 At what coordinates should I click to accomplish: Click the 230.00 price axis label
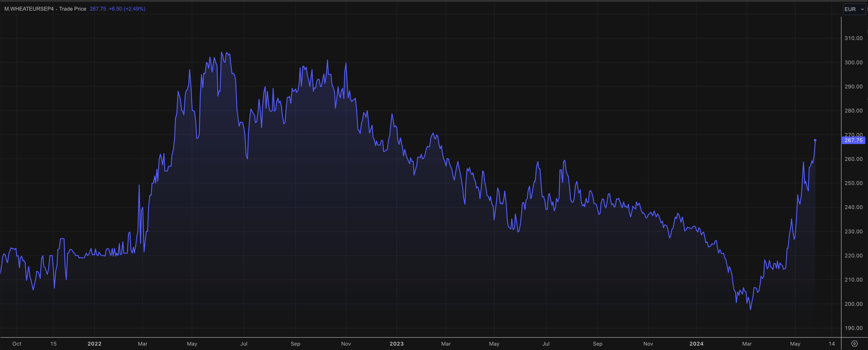(853, 231)
